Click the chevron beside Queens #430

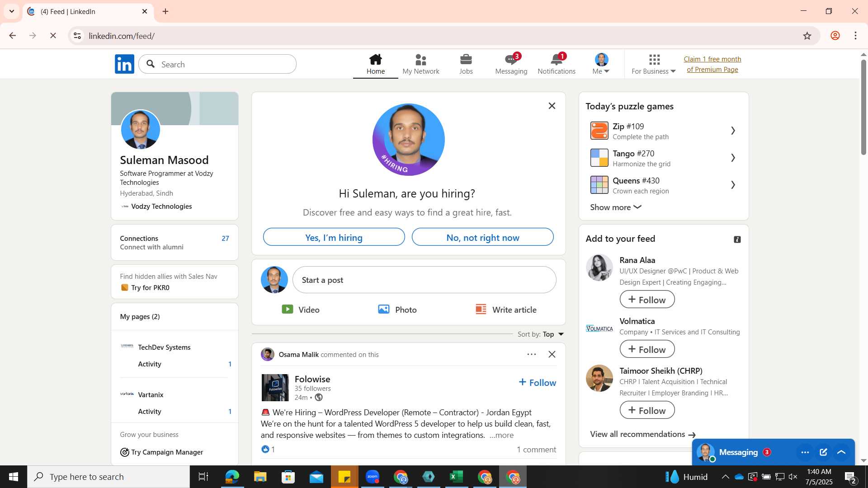[x=733, y=185]
